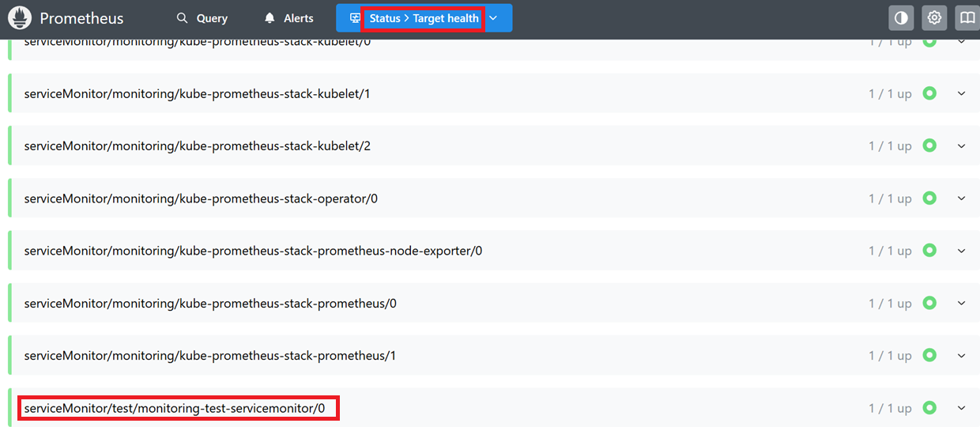980x427 pixels.
Task: Select serviceMonitor/monitoring/kube-prometheus-stack-prometheus/1 text
Action: pos(210,356)
